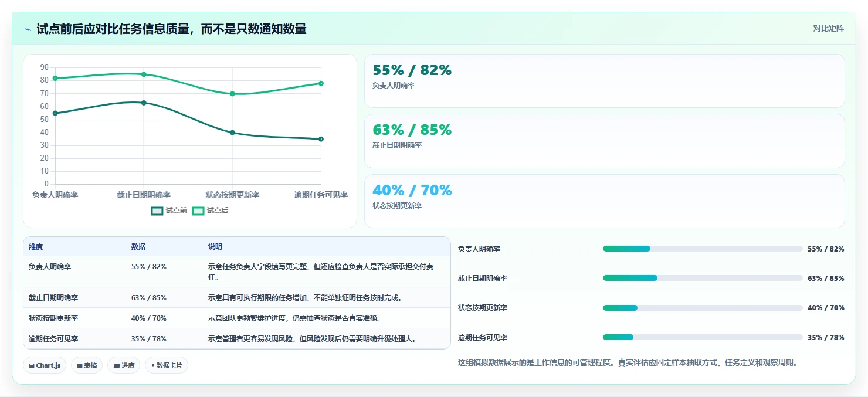Screen dimensions: 868x397
Task: Click the 试点前 data point at 负责人明确率
Action: tap(55, 113)
